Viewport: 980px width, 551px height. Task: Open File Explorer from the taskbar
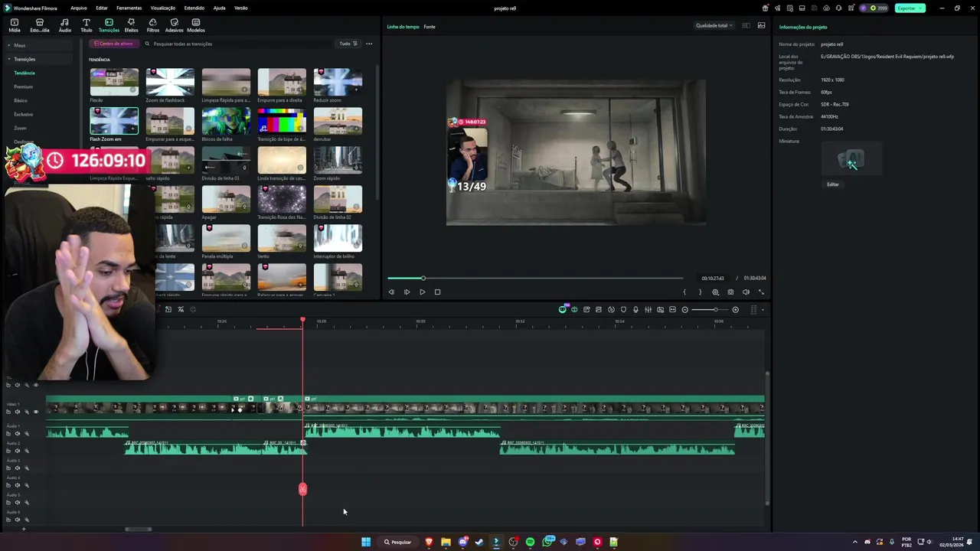pyautogui.click(x=446, y=542)
